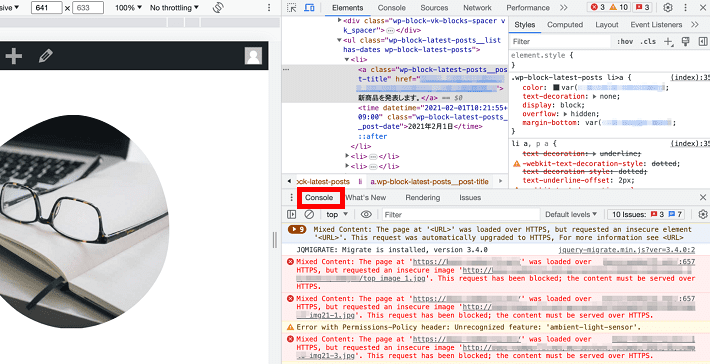Close the bottom drawer panel
Screen dimensions: 710x364
click(x=703, y=197)
